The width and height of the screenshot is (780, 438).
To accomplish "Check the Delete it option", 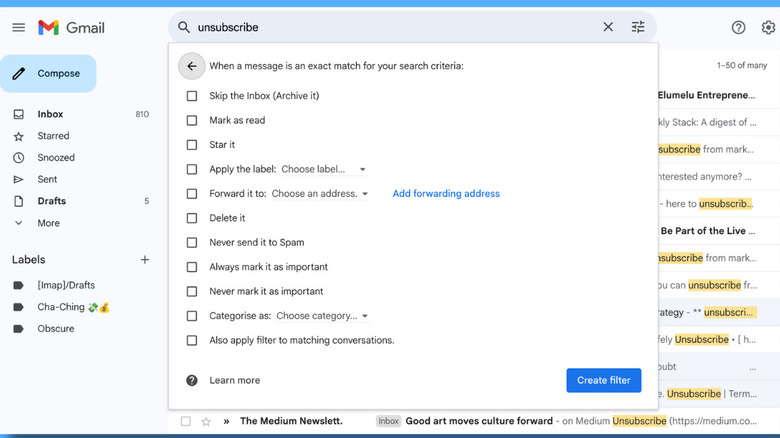I will point(192,218).
